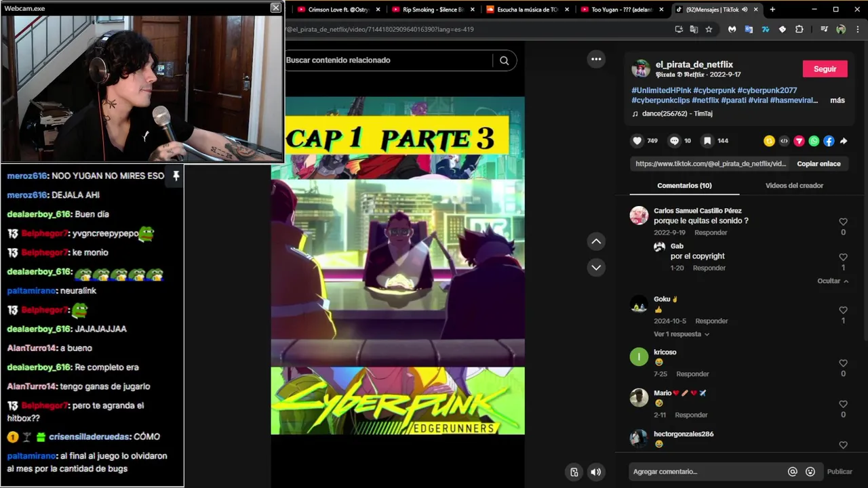Viewport: 868px width, 488px height.
Task: Unpin the pinned chat message pin icon
Action: pos(176,176)
